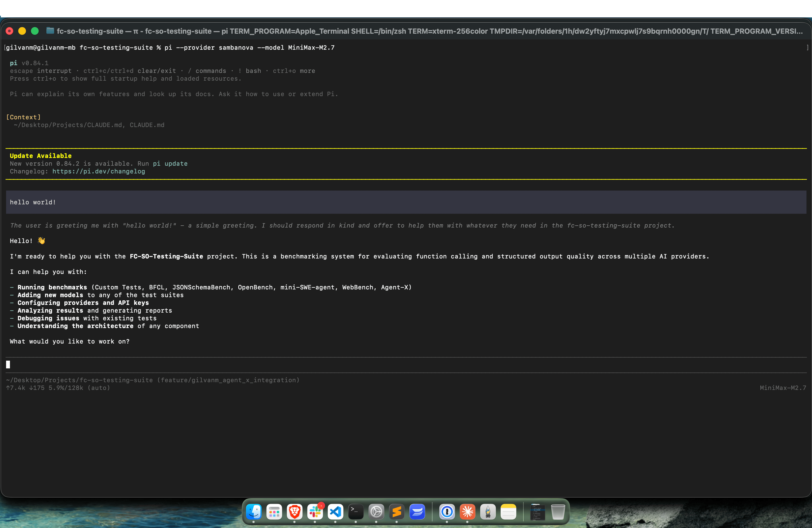Click 'pi v0.84.1' version text

(29, 63)
